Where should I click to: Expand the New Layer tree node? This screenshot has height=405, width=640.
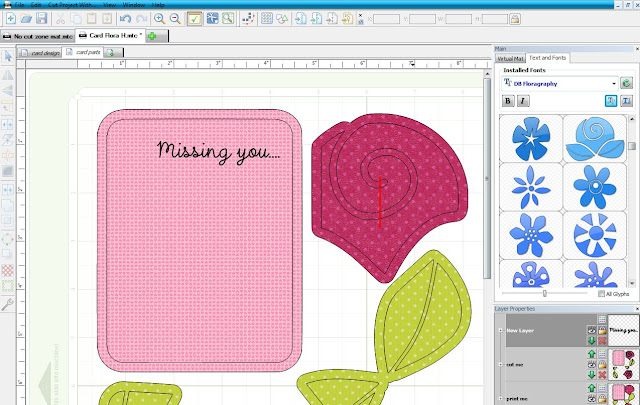pyautogui.click(x=500, y=330)
